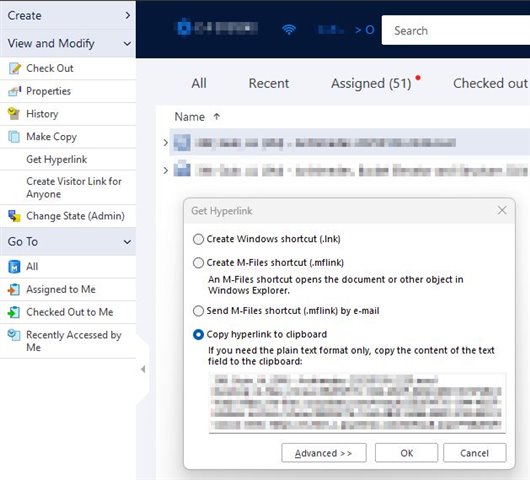Click the History link text
The image size is (530, 480).
(42, 114)
